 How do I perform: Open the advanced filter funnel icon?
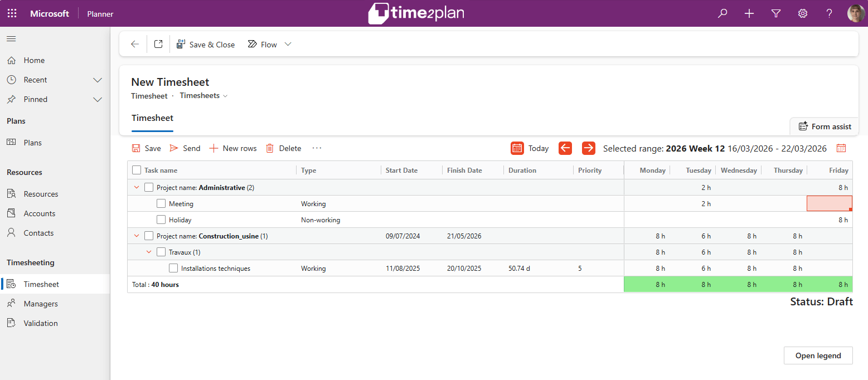[776, 13]
